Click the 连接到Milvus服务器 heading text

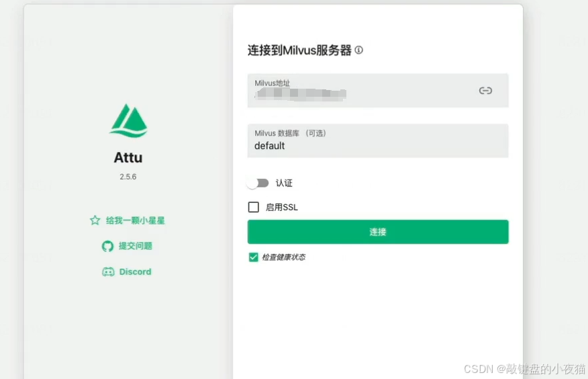tap(299, 50)
